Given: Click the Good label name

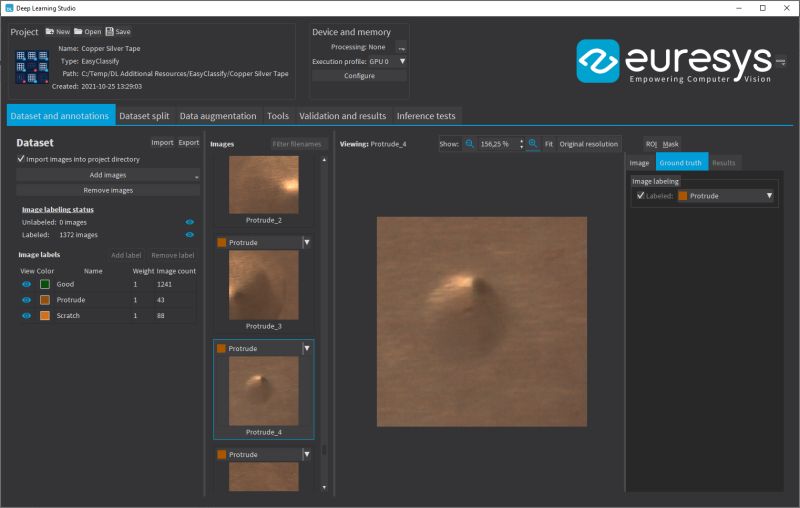Looking at the screenshot, I should (65, 284).
